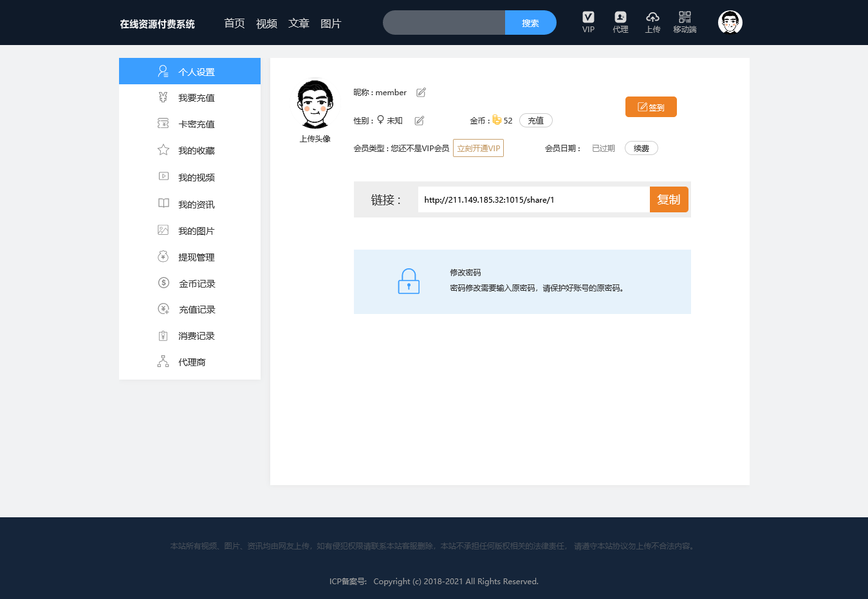This screenshot has width=868, height=599.
Task: Click the 复制 copy link button
Action: pyautogui.click(x=669, y=199)
